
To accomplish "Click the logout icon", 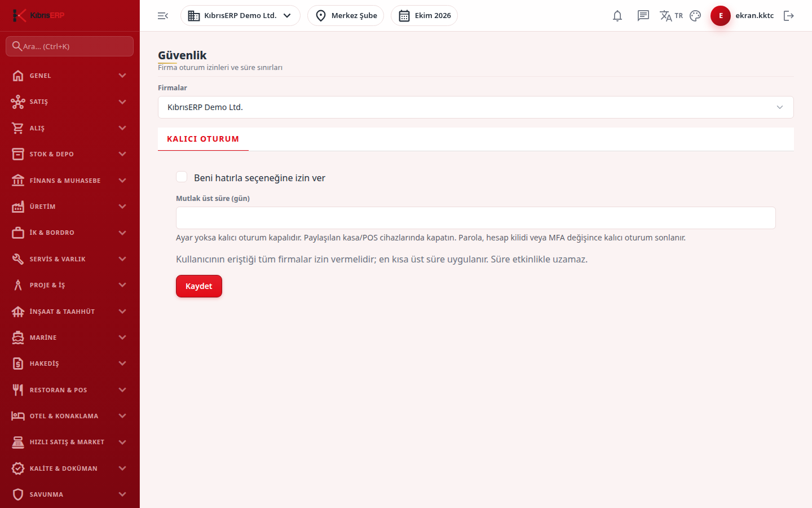I will pos(789,16).
